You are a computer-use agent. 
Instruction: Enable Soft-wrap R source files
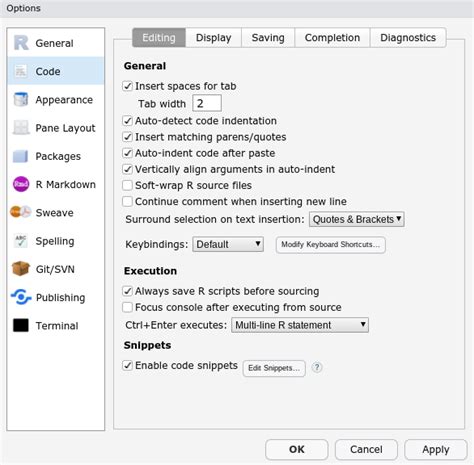pyautogui.click(x=127, y=185)
